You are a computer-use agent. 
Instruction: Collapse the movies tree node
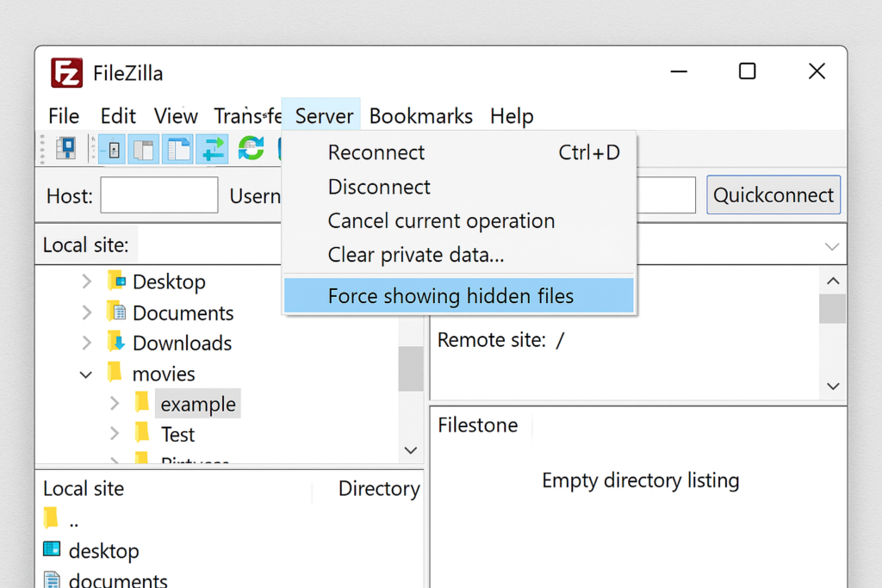86,374
